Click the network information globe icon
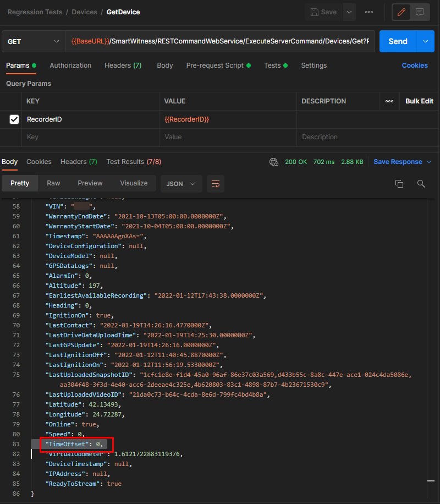The image size is (440, 504). tap(274, 161)
